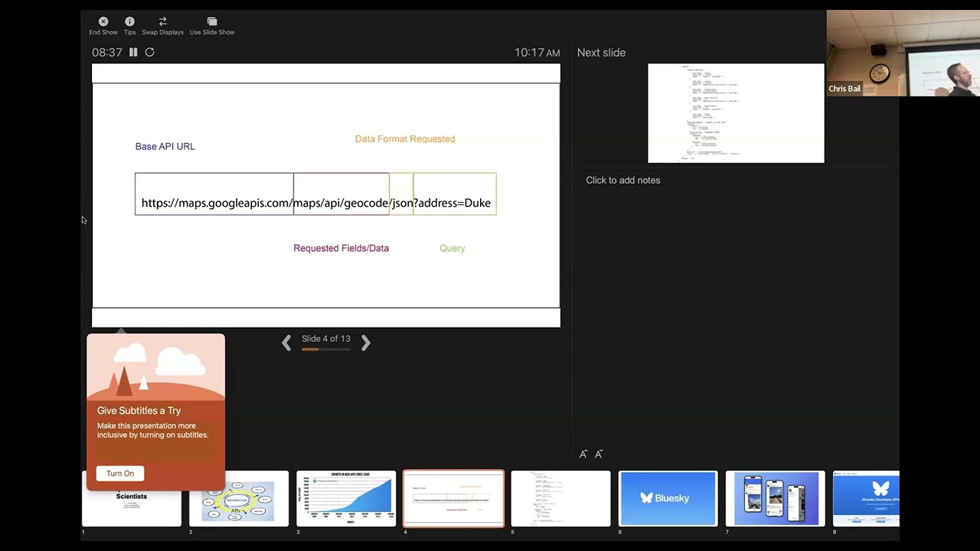Screen dimensions: 980x551
Task: Select the slide 8 Bluesky Developer thumbnail
Action: (x=866, y=499)
